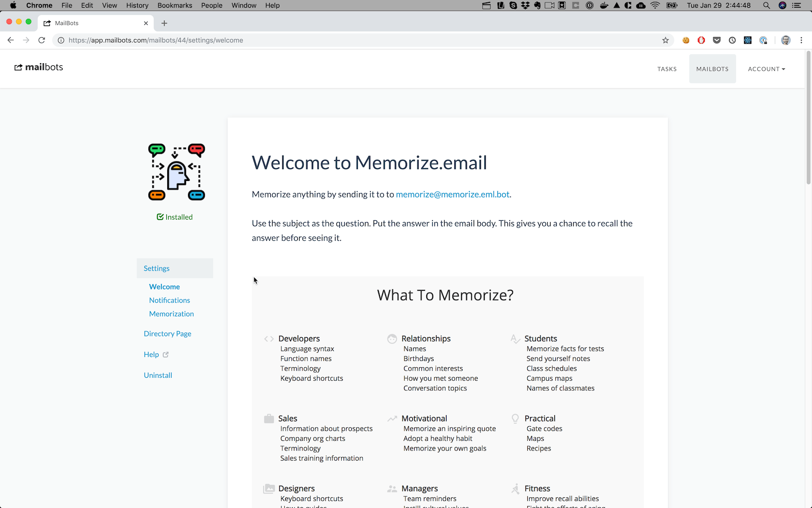Open the Dropbox menu bar icon

(x=525, y=5)
